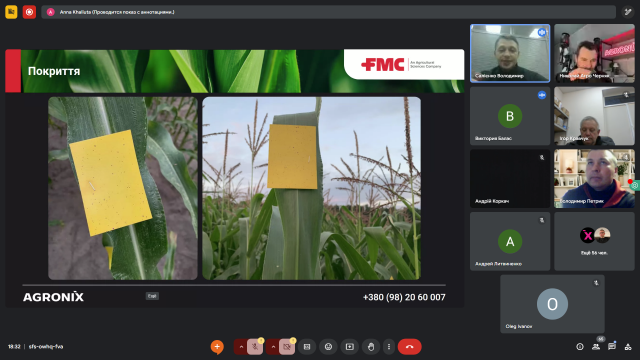Click the presenter banner Anna Khaliuta
Image resolution: width=640 pixels, height=360 pixels.
click(328, 12)
